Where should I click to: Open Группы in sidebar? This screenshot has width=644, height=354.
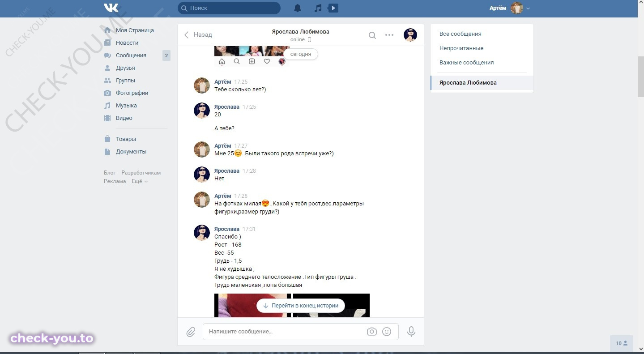click(x=125, y=81)
